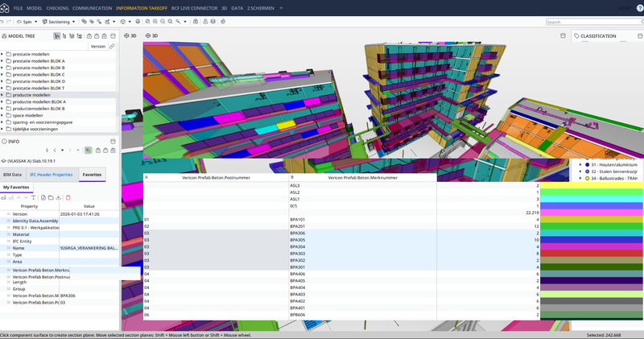The height and width of the screenshot is (339, 644).
Task: Select 'prestatie modellen BLOK T' tree row
Action: pos(58,88)
